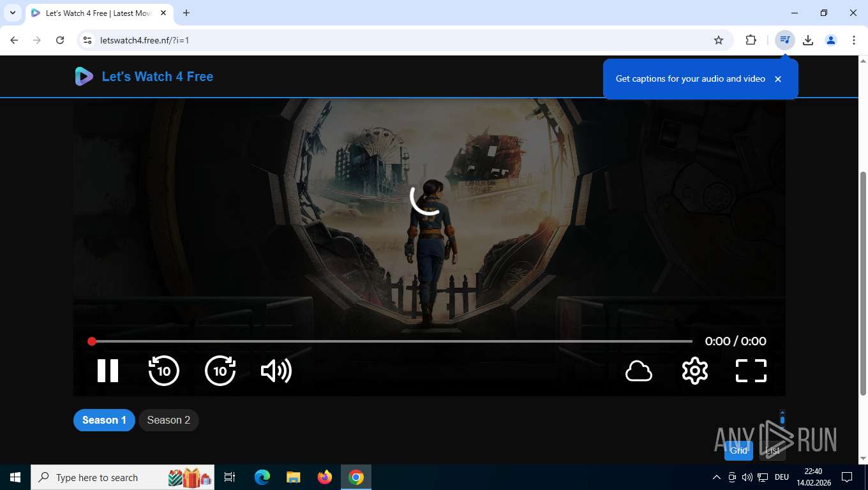Close the Let's Watch 4 Free tab
Screen dimensions: 868x490
pyautogui.click(x=163, y=13)
